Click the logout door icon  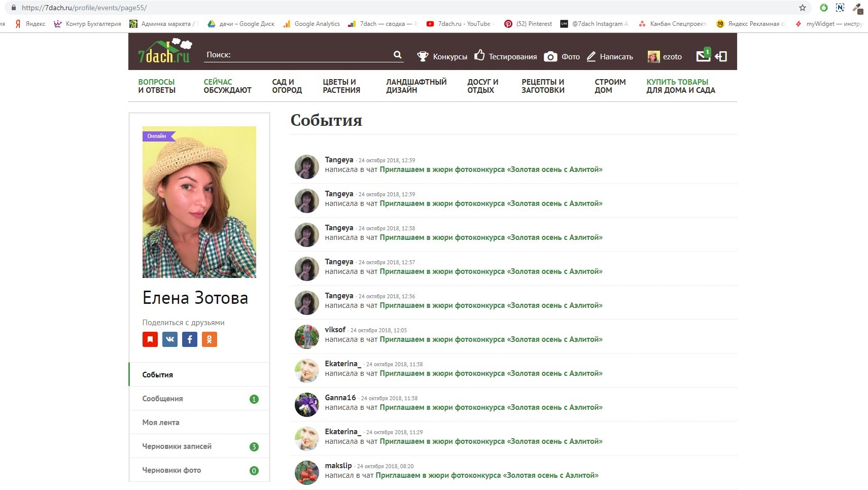click(721, 56)
